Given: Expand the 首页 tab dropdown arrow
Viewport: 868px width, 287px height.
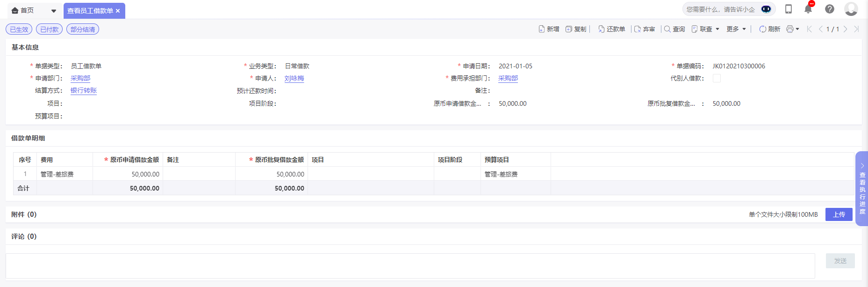Looking at the screenshot, I should pyautogui.click(x=54, y=11).
